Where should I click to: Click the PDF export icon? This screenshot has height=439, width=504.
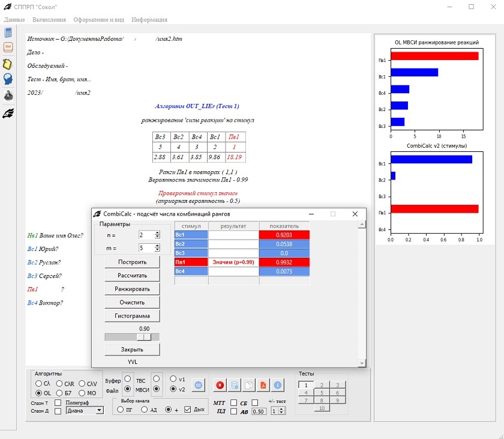click(263, 385)
